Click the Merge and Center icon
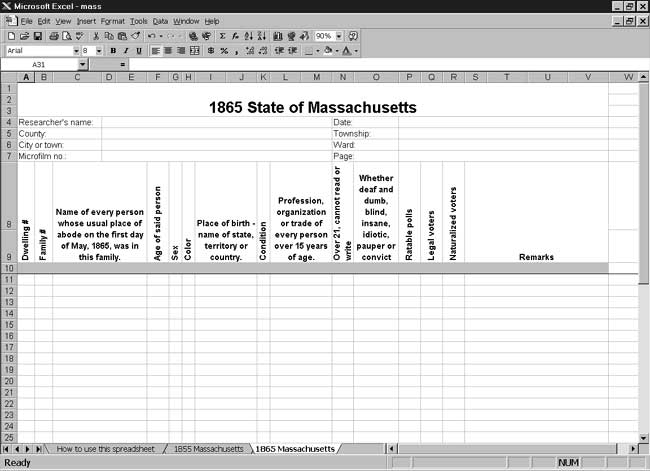The image size is (650, 471). point(195,50)
